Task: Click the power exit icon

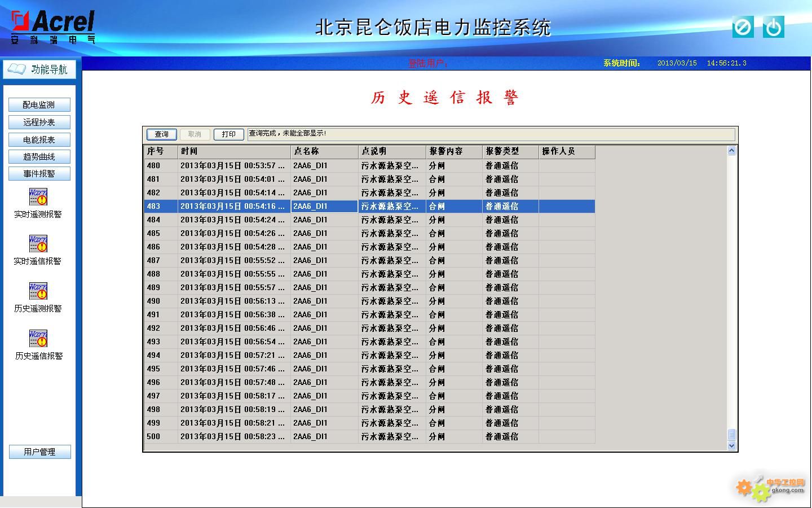Action: (x=773, y=27)
